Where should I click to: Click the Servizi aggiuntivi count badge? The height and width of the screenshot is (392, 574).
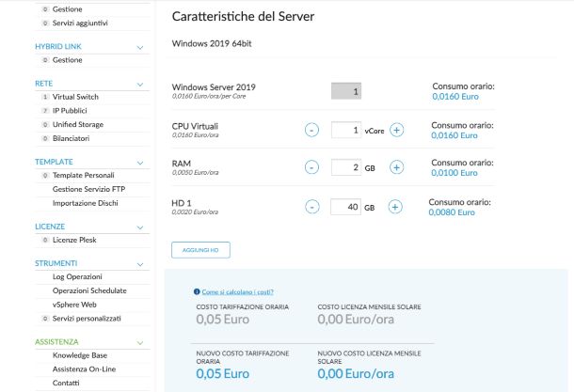pos(45,24)
